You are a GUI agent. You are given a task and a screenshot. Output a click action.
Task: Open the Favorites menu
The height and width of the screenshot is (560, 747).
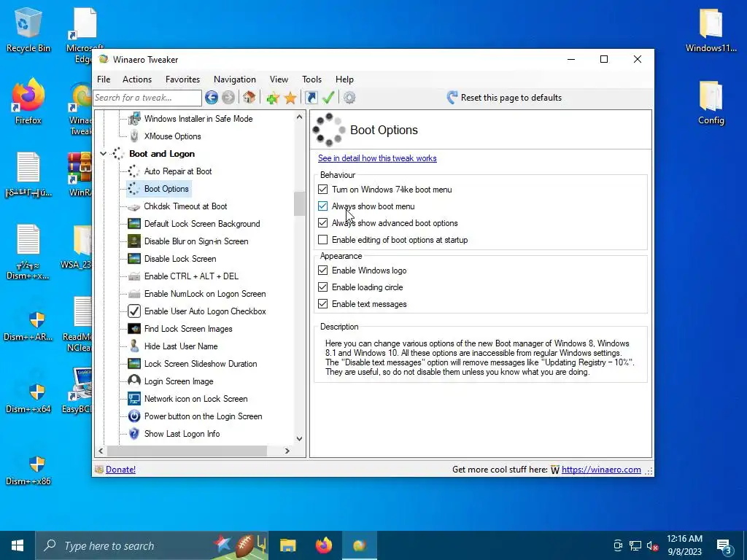182,79
